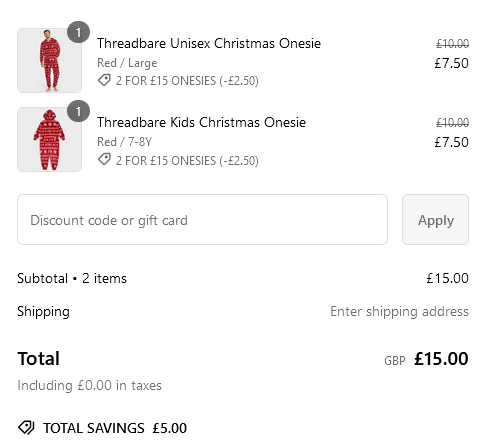
Task: Click discount tag icon under Red / Large
Action: pyautogui.click(x=104, y=80)
